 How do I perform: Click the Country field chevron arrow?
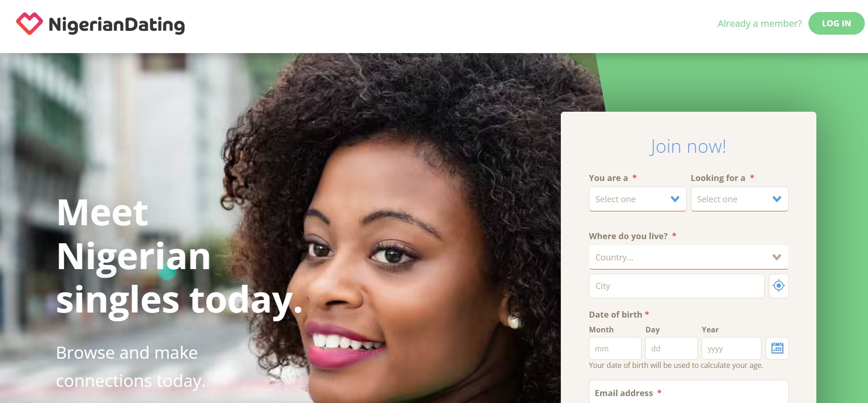pyautogui.click(x=777, y=257)
